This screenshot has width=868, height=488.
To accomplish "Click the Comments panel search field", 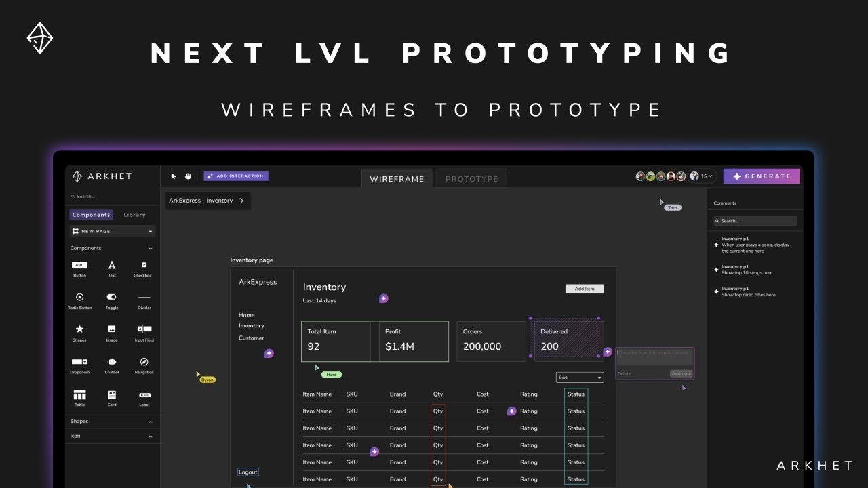I will pyautogui.click(x=755, y=221).
